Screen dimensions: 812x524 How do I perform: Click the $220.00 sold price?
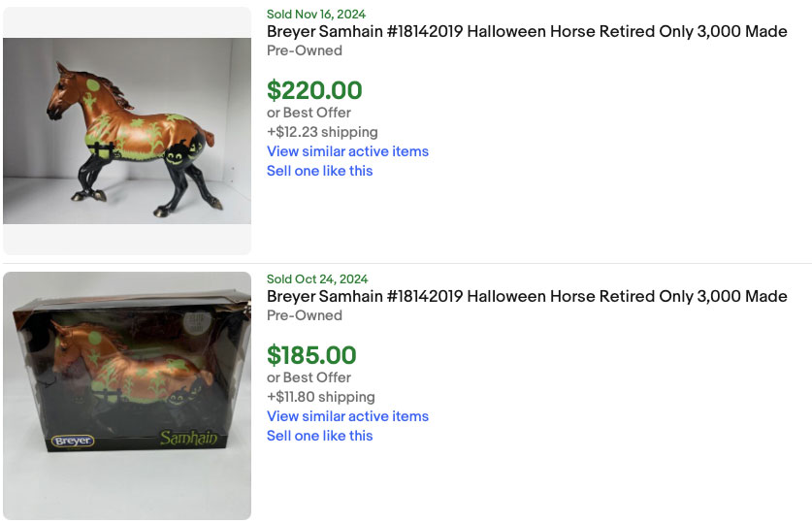pyautogui.click(x=314, y=91)
